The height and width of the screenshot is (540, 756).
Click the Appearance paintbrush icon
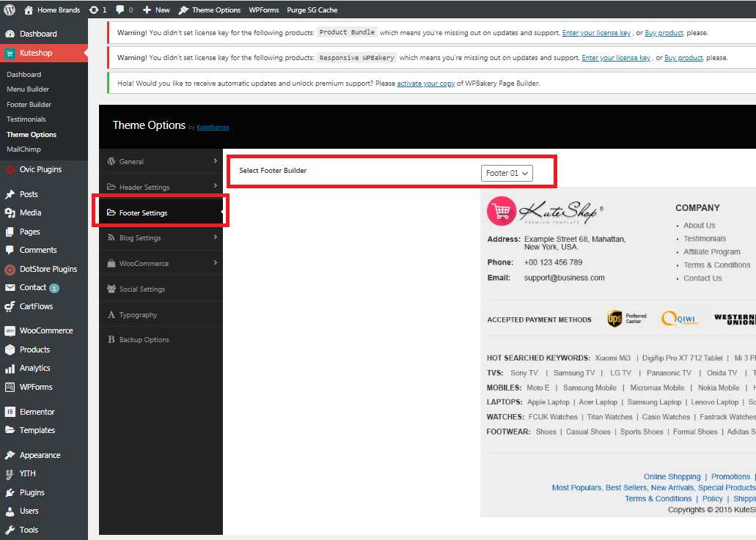(x=10, y=455)
